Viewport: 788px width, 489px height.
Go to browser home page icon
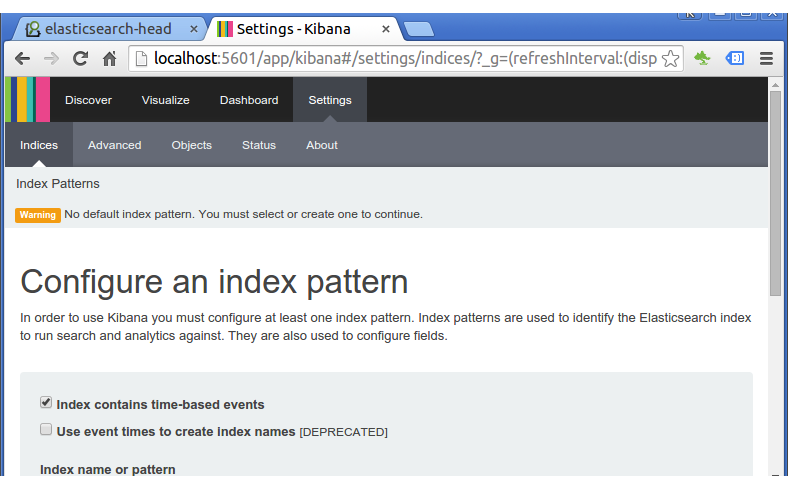tap(110, 59)
